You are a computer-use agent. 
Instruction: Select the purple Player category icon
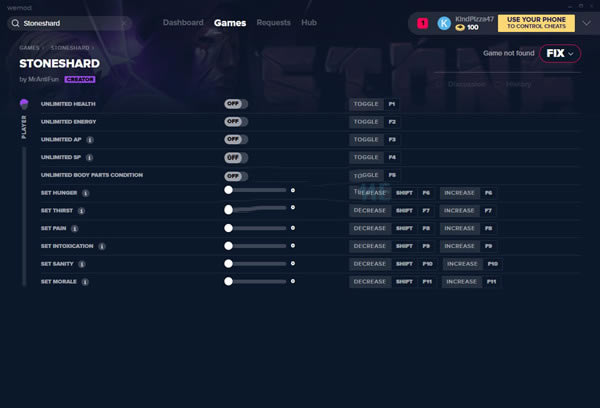(24, 104)
